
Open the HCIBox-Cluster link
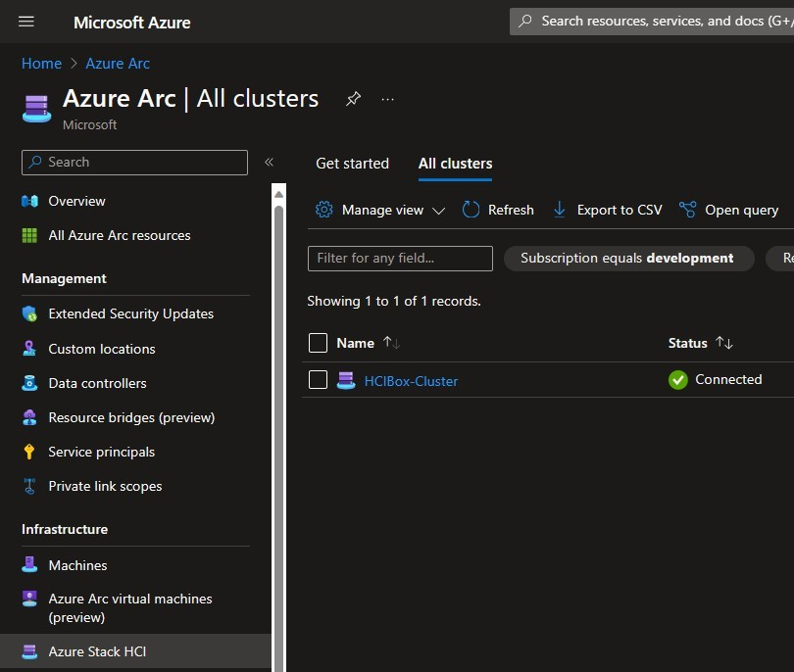click(411, 381)
